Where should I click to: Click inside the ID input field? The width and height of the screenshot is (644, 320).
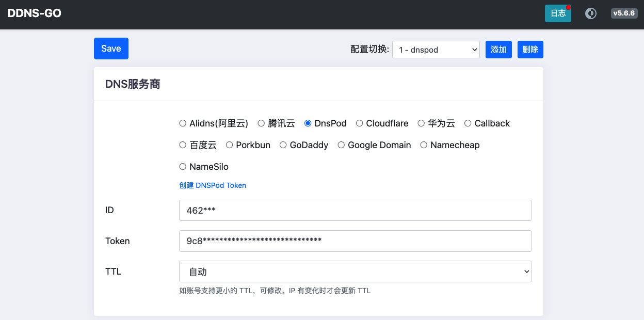[355, 210]
